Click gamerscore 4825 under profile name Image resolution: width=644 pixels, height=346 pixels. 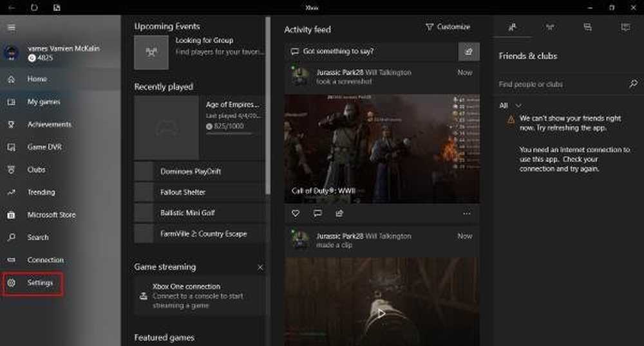tap(40, 58)
